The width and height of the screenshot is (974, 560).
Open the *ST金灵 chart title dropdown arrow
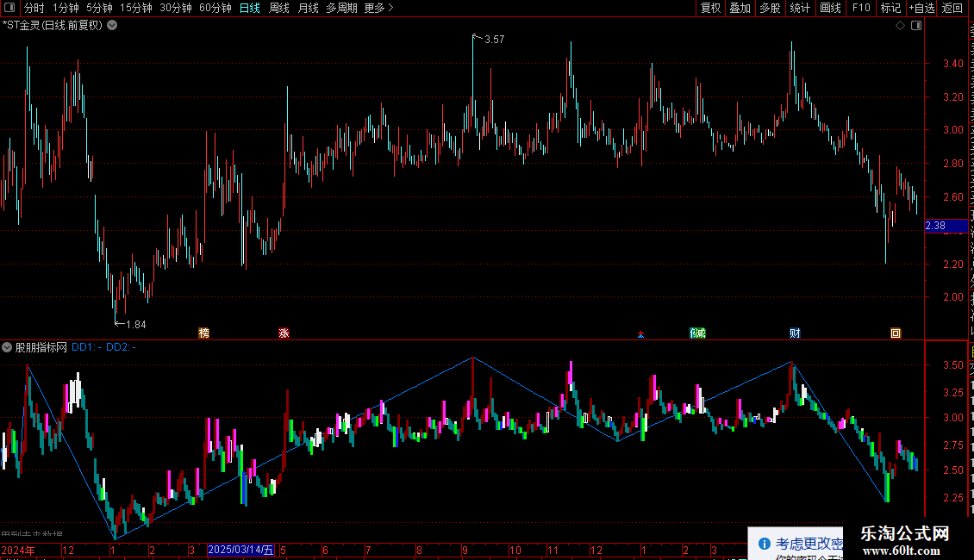pos(112,26)
